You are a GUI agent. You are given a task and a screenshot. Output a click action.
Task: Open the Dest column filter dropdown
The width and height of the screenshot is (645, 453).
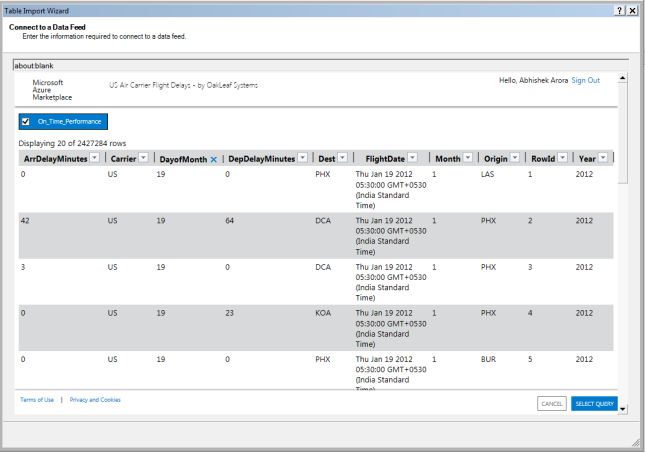(342, 159)
